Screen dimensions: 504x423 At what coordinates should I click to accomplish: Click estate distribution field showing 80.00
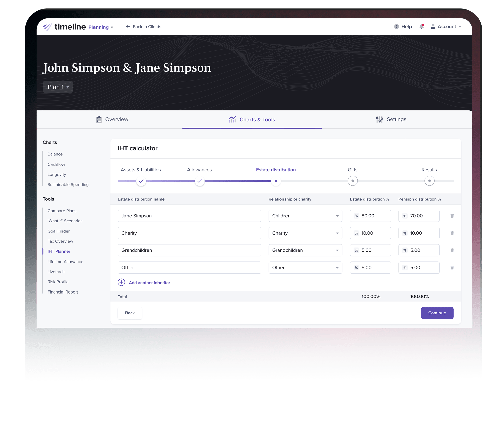pyautogui.click(x=370, y=216)
